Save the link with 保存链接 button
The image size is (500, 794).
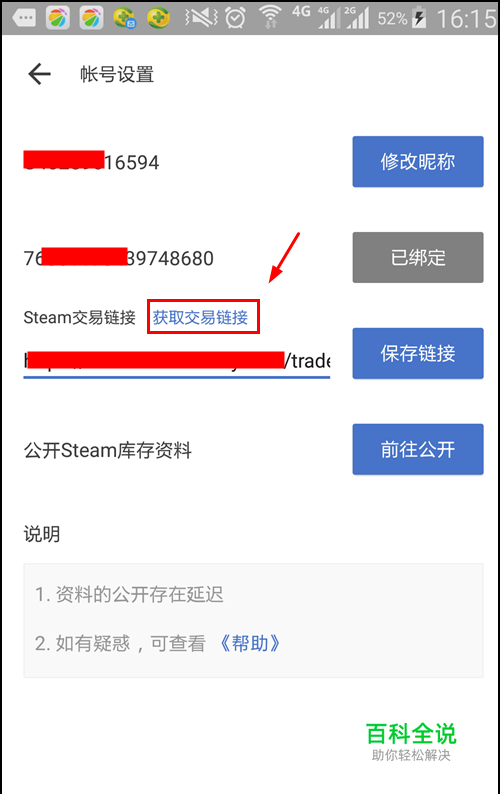tap(418, 353)
